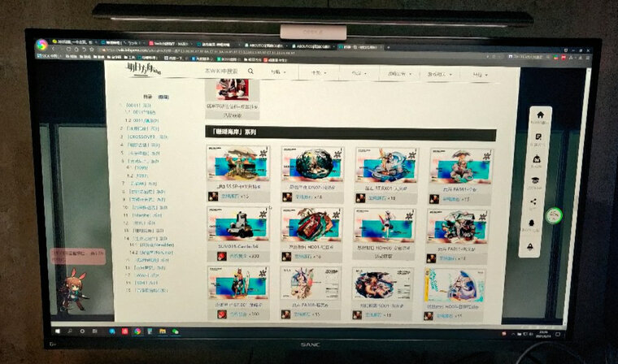This screenshot has width=618, height=364.
Task: Open the Castle-3 robot skin thumbnail
Action: 238,224
